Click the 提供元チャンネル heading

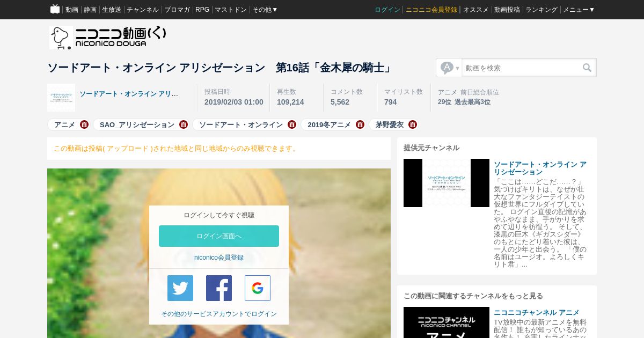431,148
